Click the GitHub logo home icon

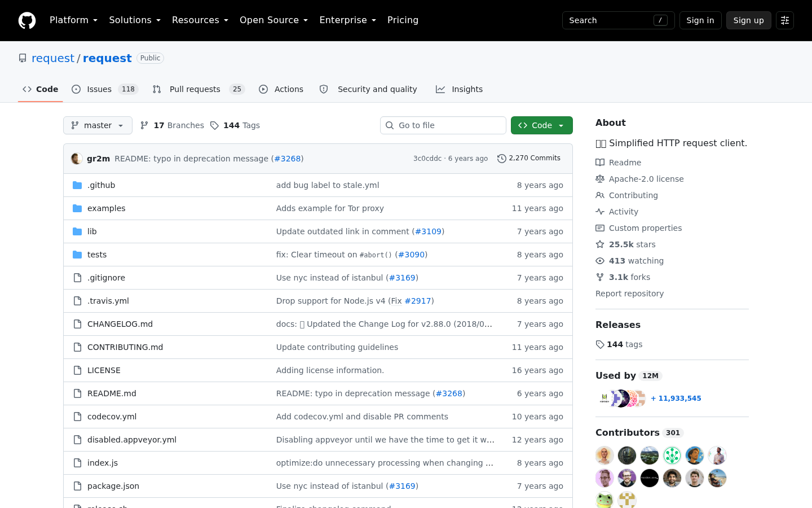27,20
